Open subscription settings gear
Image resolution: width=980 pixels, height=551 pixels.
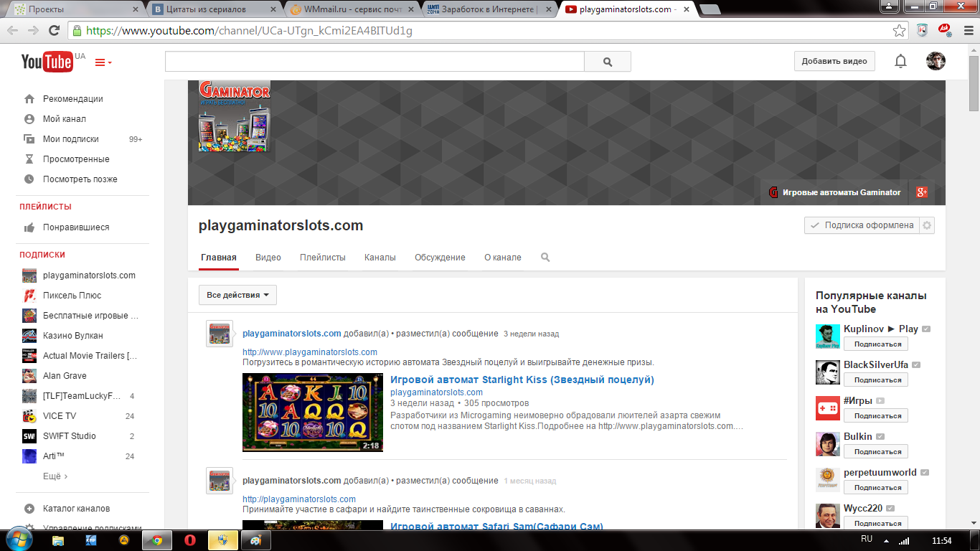pyautogui.click(x=927, y=225)
